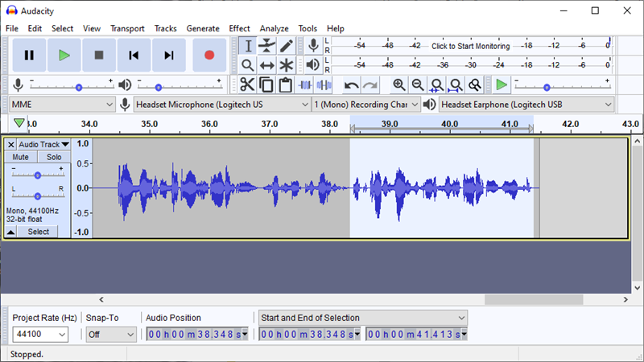The height and width of the screenshot is (362, 644).
Task: Click the Zoom In icon
Action: (x=398, y=85)
